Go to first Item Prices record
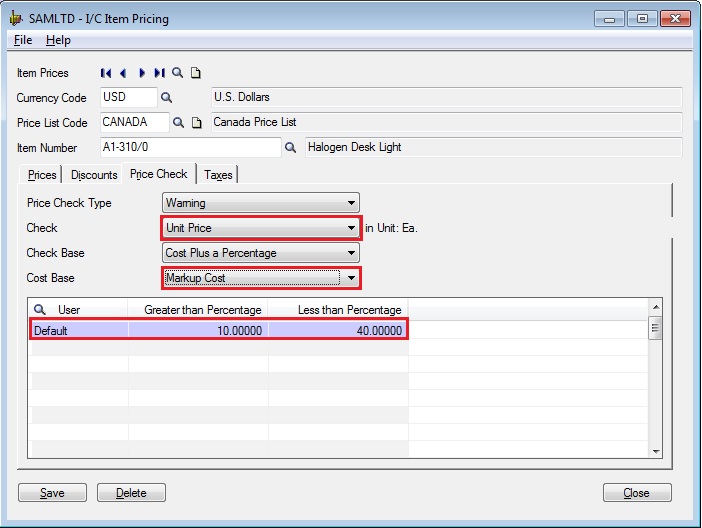This screenshot has width=702, height=528. coord(106,73)
